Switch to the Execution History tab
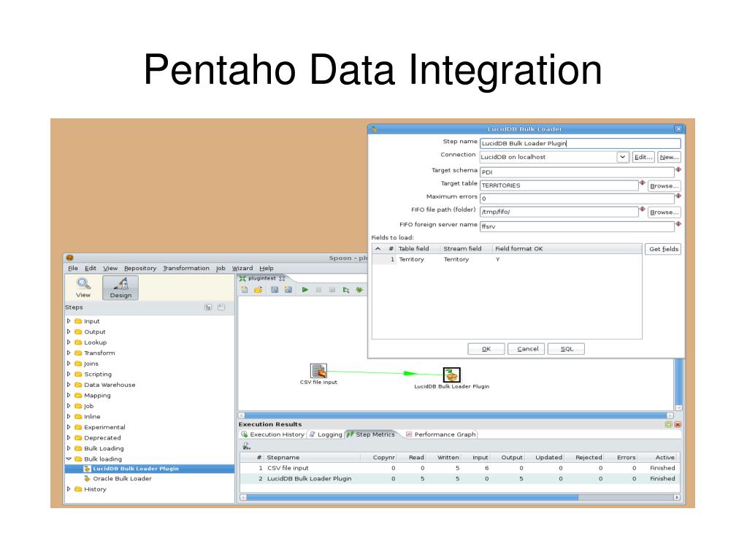The image size is (747, 560). pyautogui.click(x=272, y=434)
